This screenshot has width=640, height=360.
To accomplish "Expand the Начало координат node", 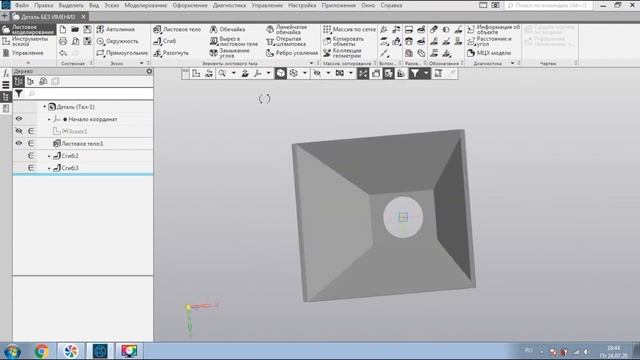I will click(49, 119).
